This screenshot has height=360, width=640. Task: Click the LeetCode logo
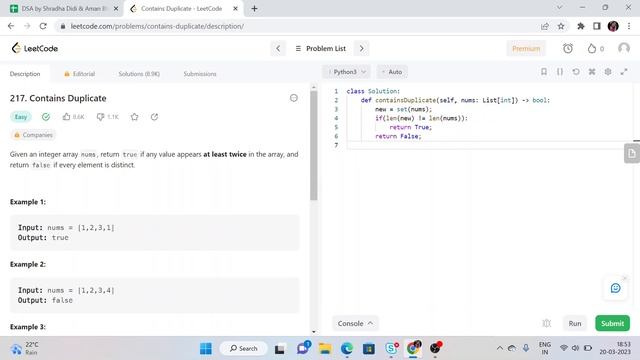pos(34,48)
